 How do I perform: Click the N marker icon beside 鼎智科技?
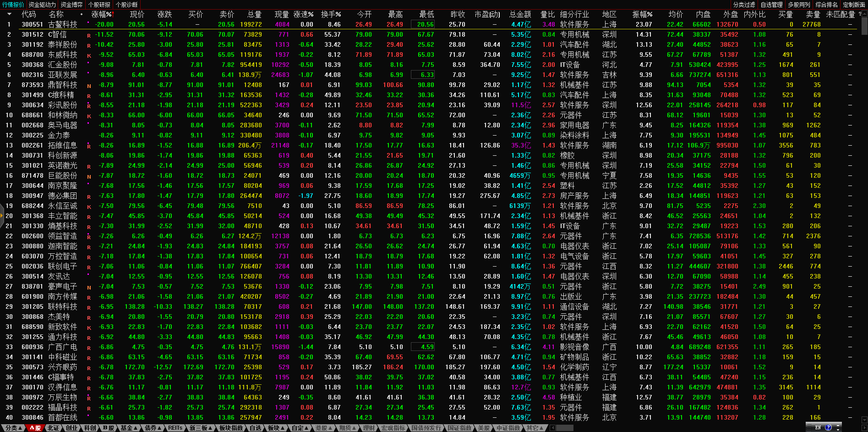click(89, 86)
